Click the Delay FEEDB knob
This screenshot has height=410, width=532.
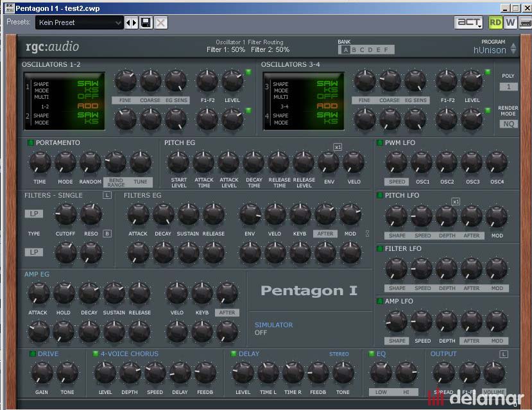(x=318, y=372)
